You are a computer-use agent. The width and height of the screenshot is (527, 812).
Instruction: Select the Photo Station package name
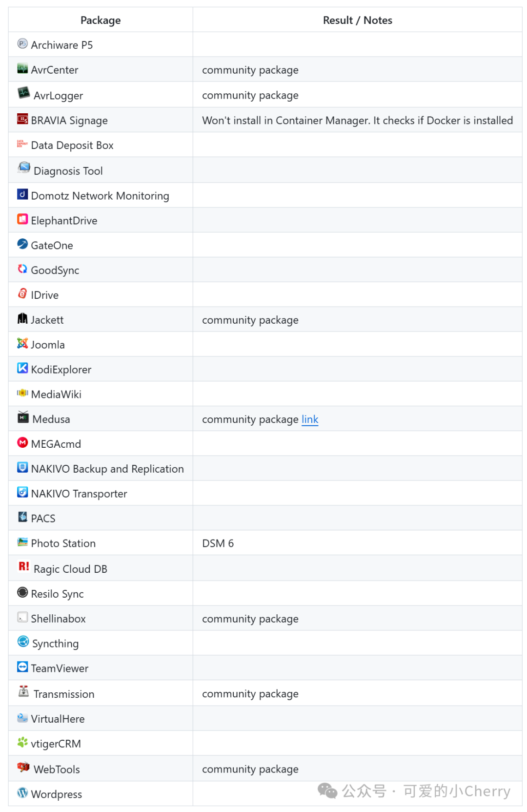pos(63,543)
